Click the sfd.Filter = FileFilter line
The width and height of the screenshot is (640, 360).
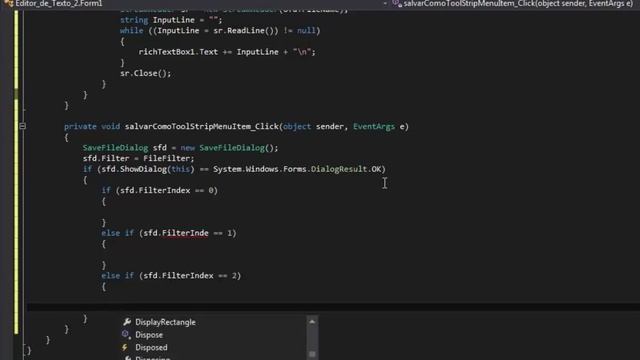click(138, 158)
